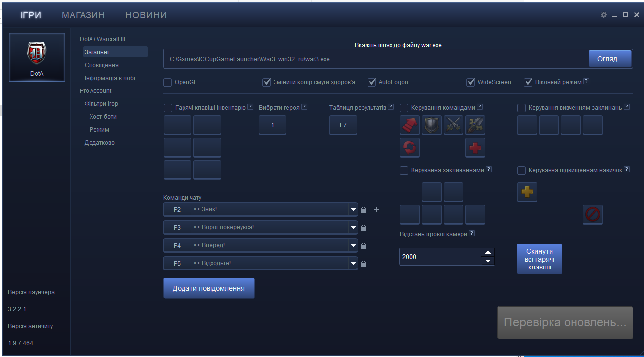Enable 'Керування командами' checkbox
The width and height of the screenshot is (644, 357).
(404, 108)
